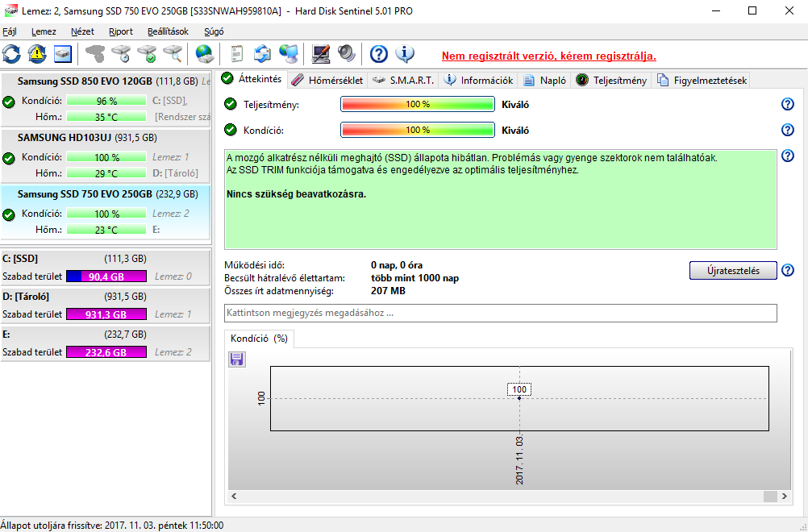Click the notepad report toolbar icon

coord(236,53)
